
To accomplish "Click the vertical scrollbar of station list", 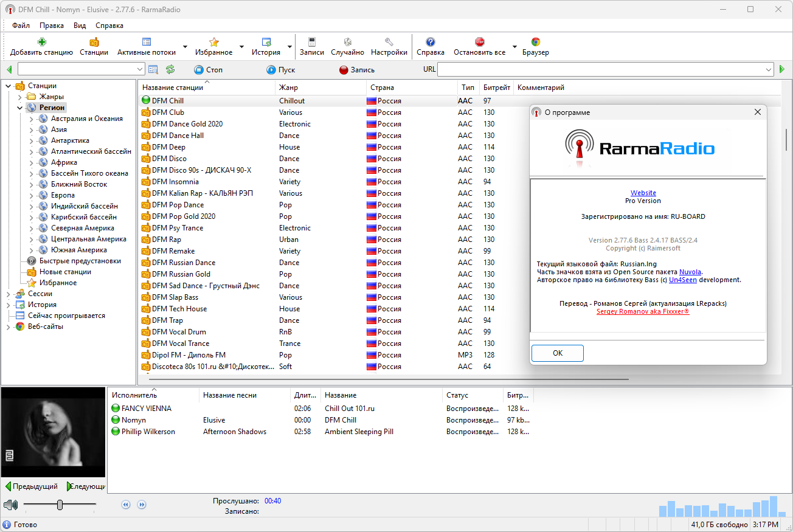I will coord(786,140).
